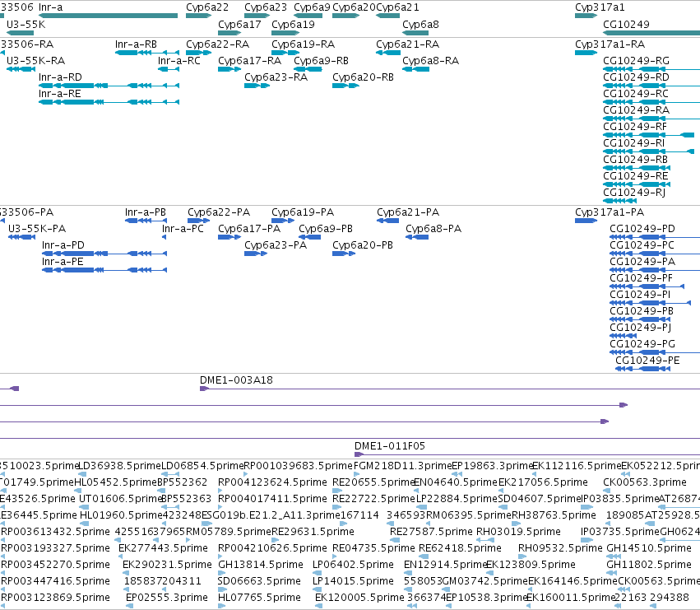Click the EK277443.5prime EST label

pyautogui.click(x=164, y=548)
